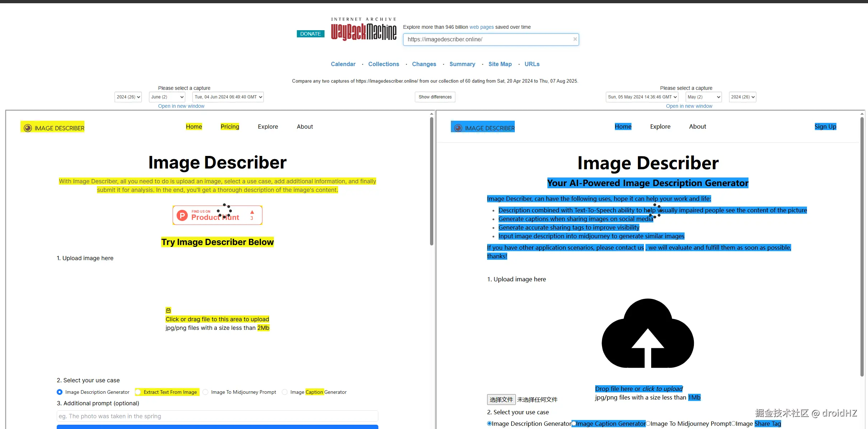The width and height of the screenshot is (868, 429).
Task: Open the Site Map tab
Action: click(500, 64)
